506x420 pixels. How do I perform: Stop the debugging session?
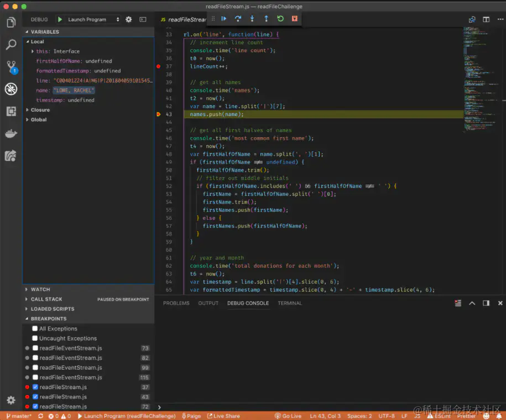coord(295,19)
